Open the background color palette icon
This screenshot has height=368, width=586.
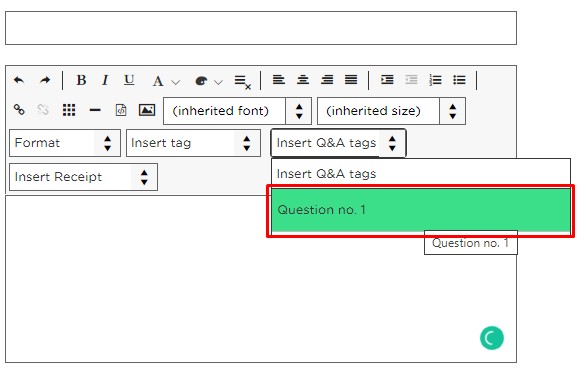[201, 81]
